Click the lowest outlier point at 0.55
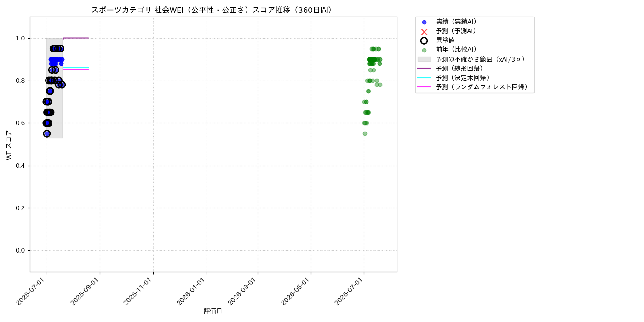Image resolution: width=644 pixels, height=322 pixels. tap(47, 133)
